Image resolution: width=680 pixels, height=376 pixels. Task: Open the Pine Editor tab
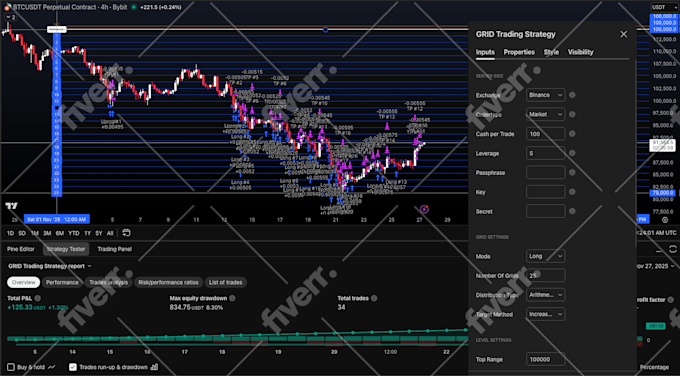pos(21,249)
